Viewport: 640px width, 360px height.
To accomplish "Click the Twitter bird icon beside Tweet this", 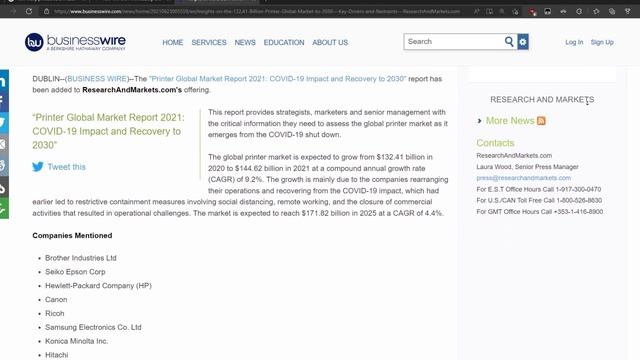I will [38, 167].
